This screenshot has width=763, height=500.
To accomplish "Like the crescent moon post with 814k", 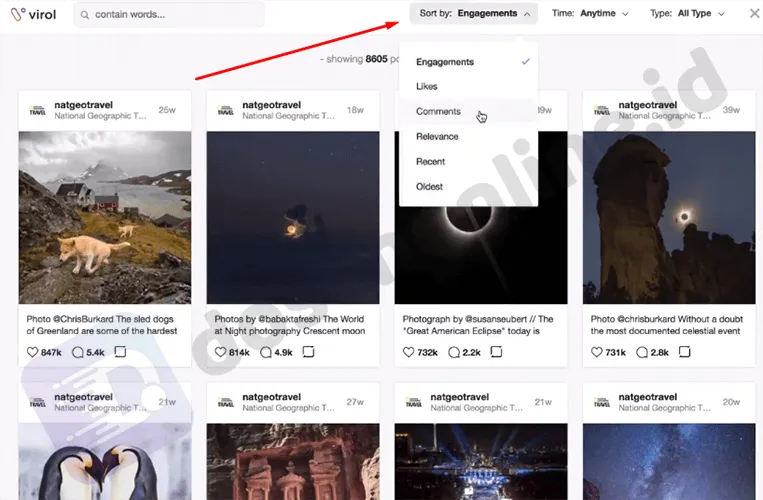I will (x=220, y=352).
